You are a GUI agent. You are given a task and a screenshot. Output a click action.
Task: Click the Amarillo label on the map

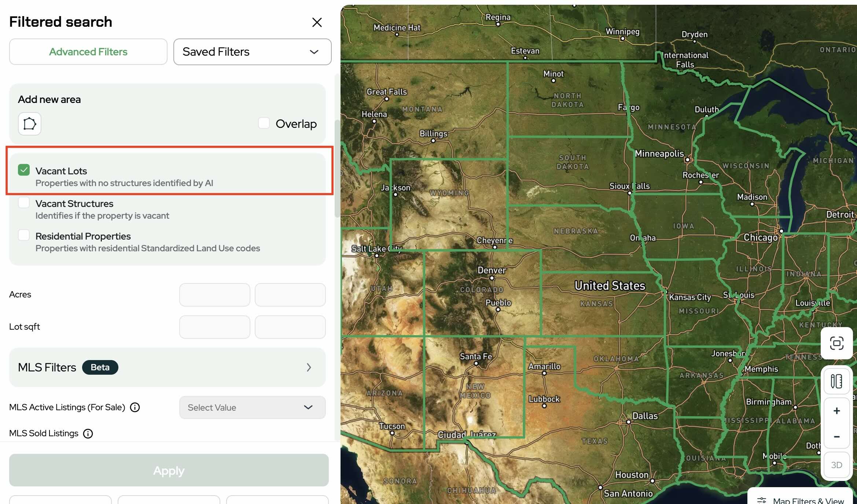pos(544,366)
